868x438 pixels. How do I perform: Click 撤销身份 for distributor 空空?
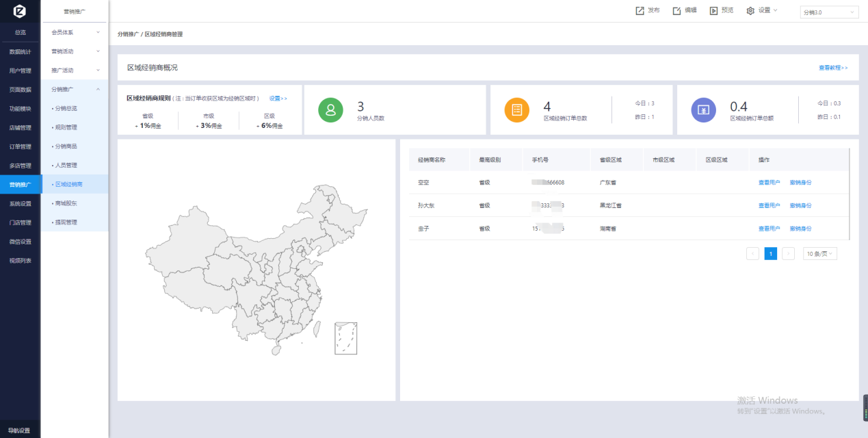coord(800,183)
